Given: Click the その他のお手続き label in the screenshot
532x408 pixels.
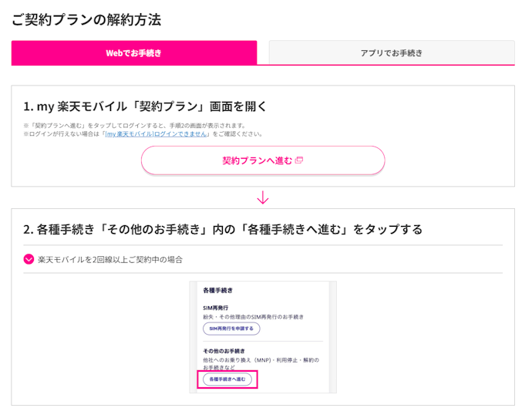Looking at the screenshot, I should [x=224, y=351].
